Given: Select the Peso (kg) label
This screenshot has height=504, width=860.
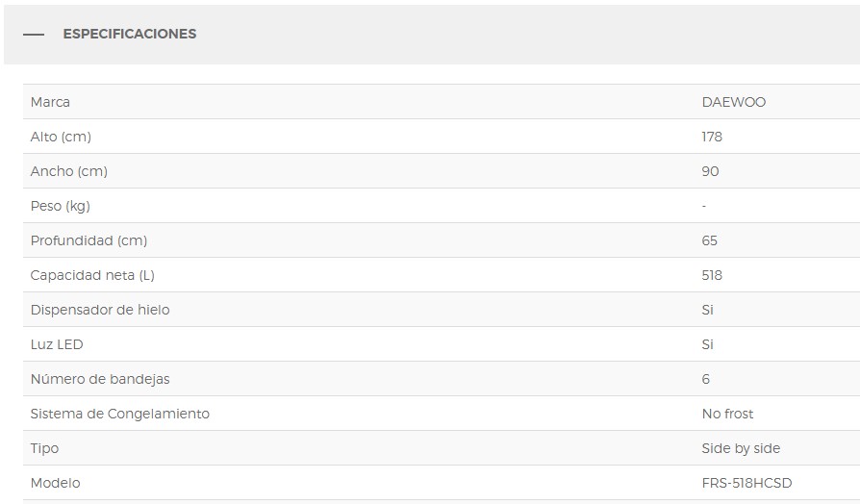Looking at the screenshot, I should click(61, 206).
